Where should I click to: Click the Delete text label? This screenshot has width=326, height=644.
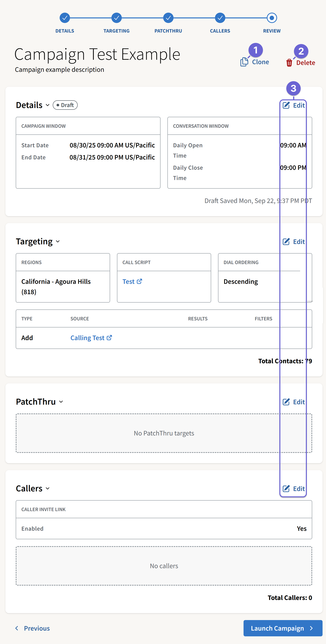[x=306, y=63]
